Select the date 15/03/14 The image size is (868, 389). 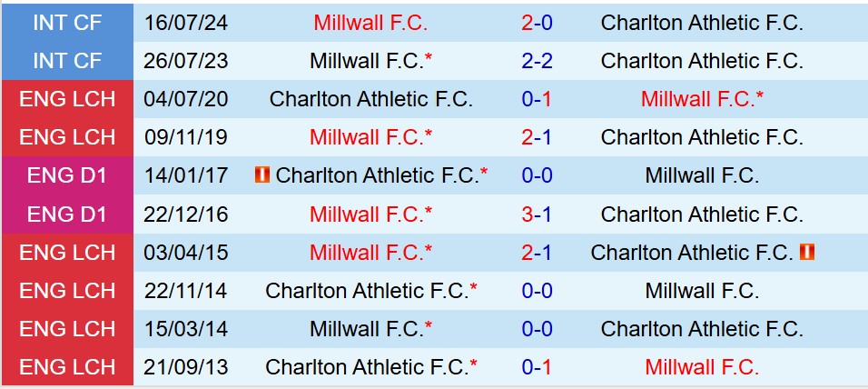pos(186,329)
